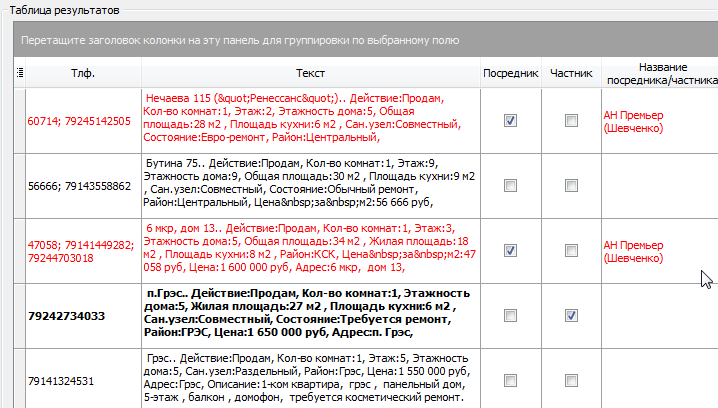Click the Название посредника/частника column header
Screen dimensions: 718x408
point(659,74)
